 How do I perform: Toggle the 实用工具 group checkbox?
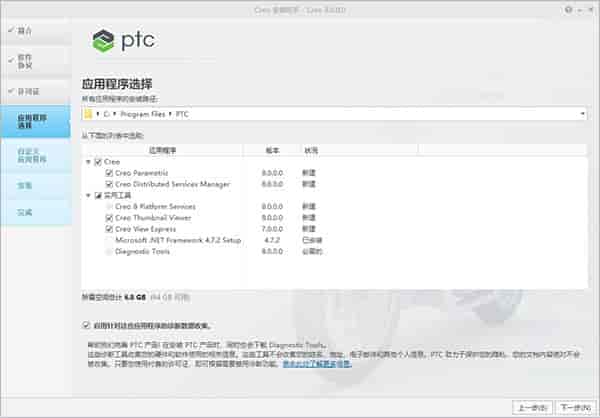click(98, 196)
